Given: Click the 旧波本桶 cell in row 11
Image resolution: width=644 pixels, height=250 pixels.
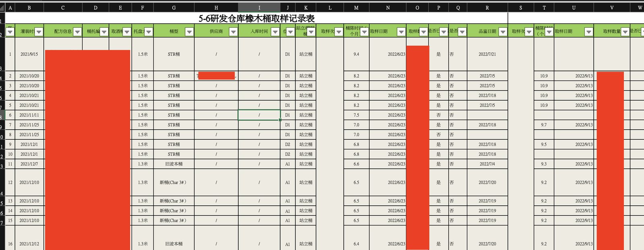Looking at the screenshot, I should pos(174,164).
